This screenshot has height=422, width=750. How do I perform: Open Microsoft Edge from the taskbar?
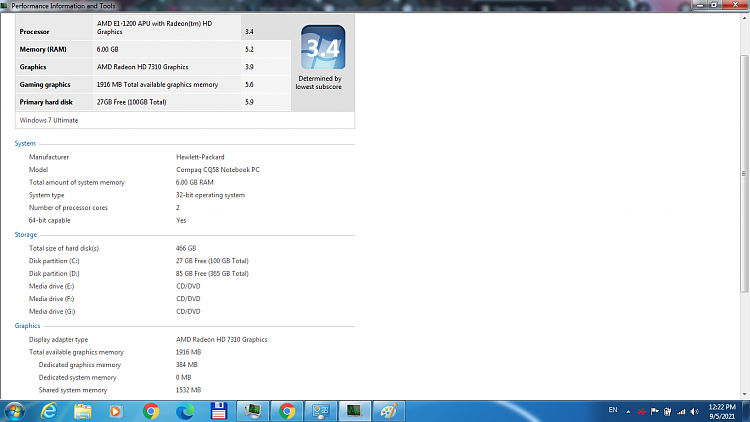(185, 411)
